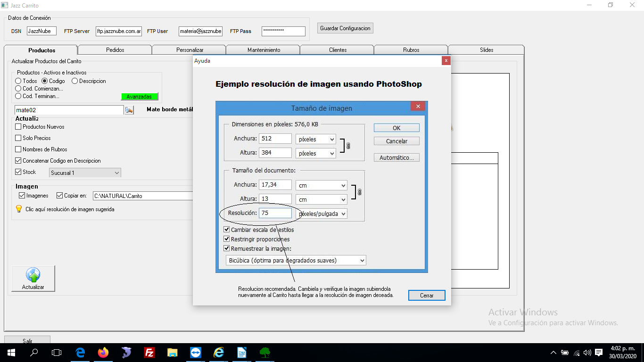Open Task View on the taskbar
This screenshot has height=362, width=644.
[x=57, y=353]
